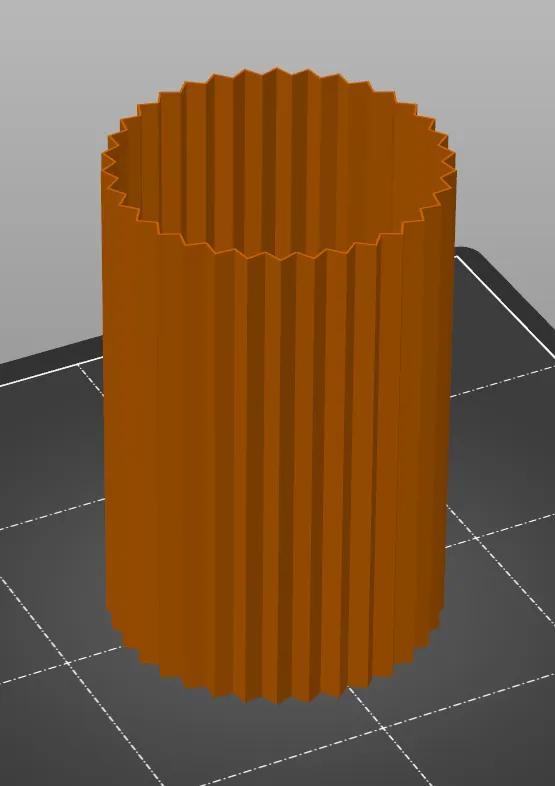This screenshot has width=555, height=786.
Task: Click the solid white bed border right of model
Action: [505, 307]
